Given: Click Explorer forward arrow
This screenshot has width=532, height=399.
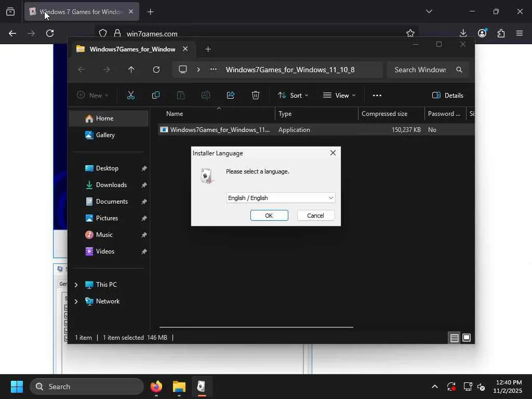Looking at the screenshot, I should click(107, 70).
